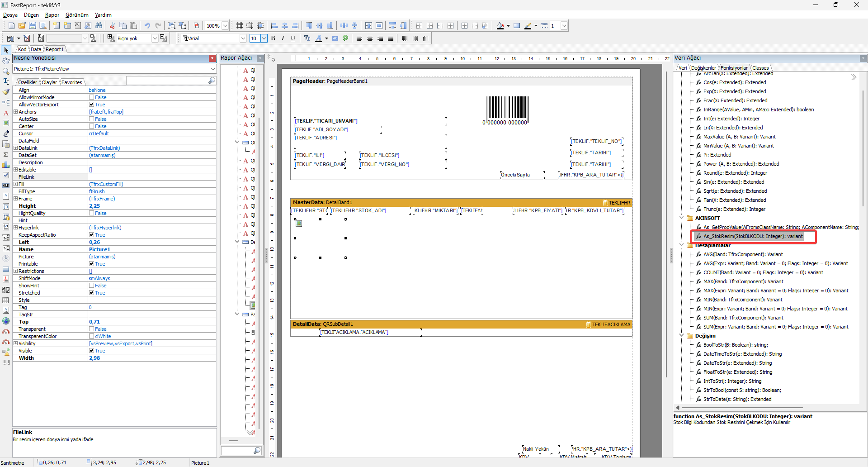This screenshot has height=467, width=868.
Task: Click the Save report icon
Action: (x=33, y=26)
